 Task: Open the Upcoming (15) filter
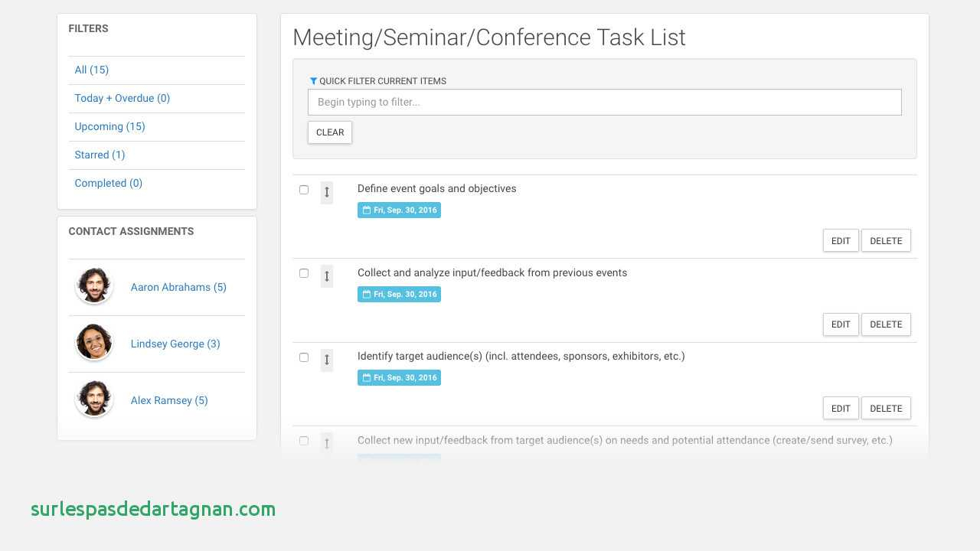pyautogui.click(x=109, y=127)
